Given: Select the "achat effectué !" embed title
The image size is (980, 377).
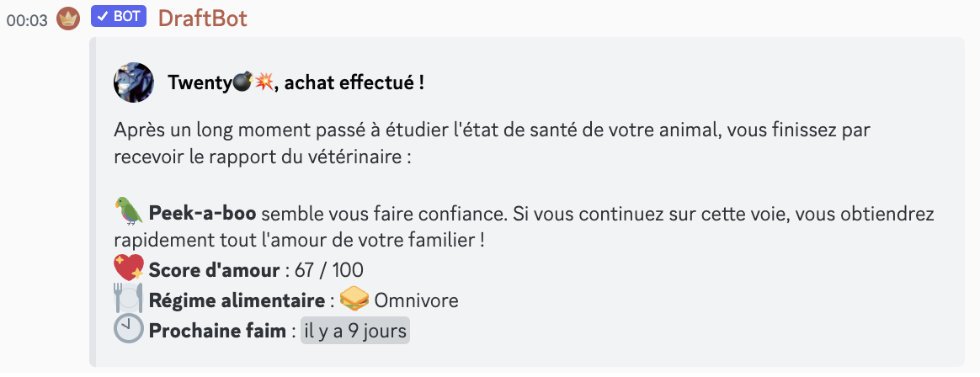Looking at the screenshot, I should pyautogui.click(x=353, y=82).
